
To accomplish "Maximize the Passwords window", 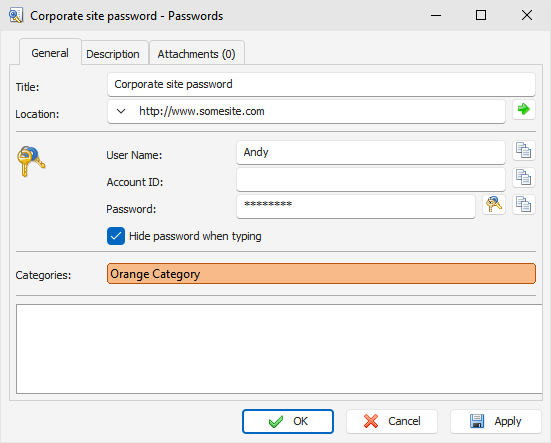I will point(481,15).
